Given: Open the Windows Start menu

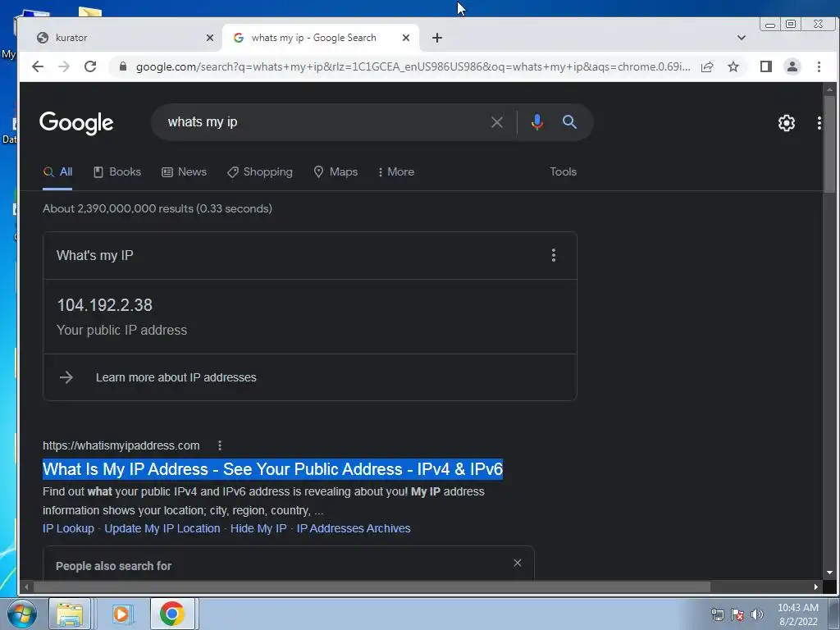Looking at the screenshot, I should coord(22,614).
